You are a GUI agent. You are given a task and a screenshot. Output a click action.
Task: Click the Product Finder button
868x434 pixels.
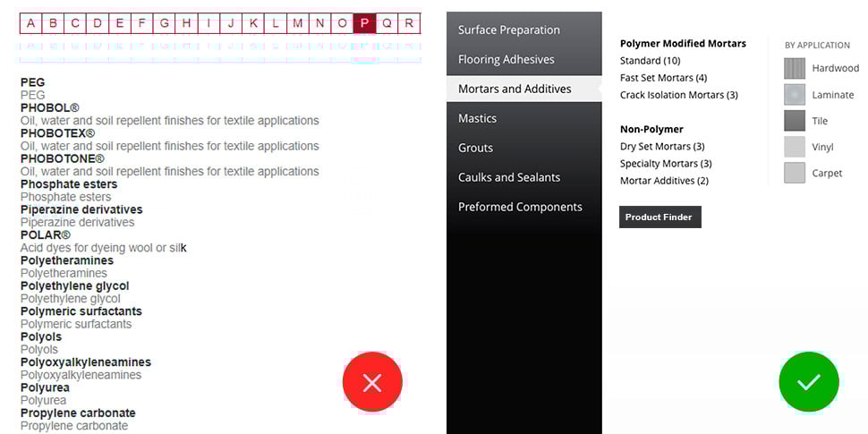point(660,217)
